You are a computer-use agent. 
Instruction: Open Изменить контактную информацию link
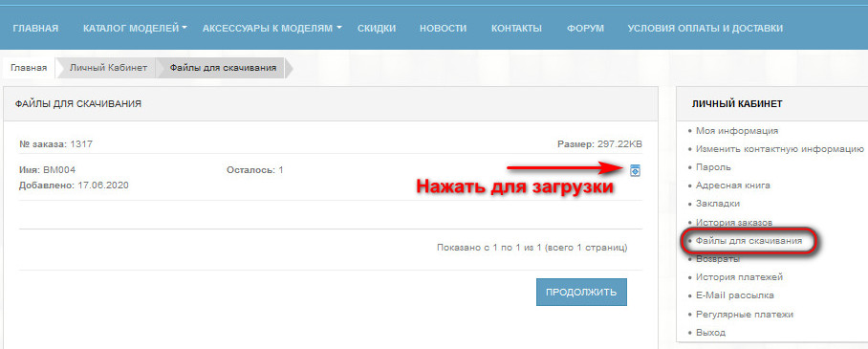pos(779,149)
